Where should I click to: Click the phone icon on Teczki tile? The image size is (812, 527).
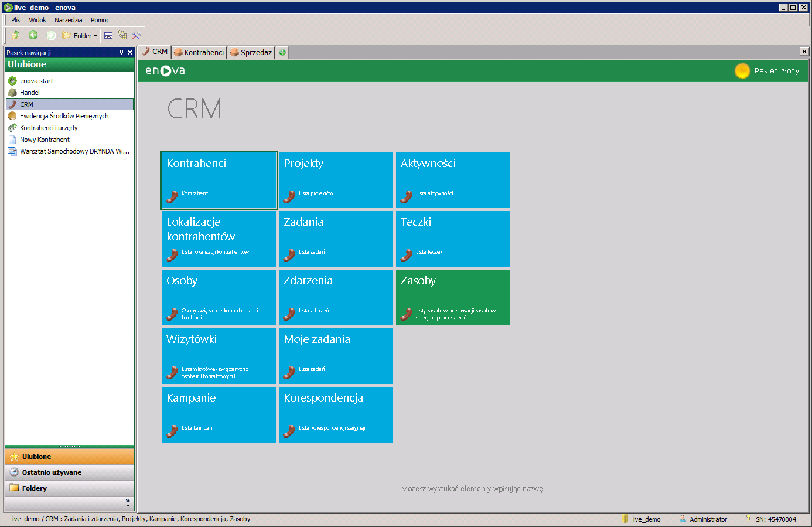coord(407,255)
